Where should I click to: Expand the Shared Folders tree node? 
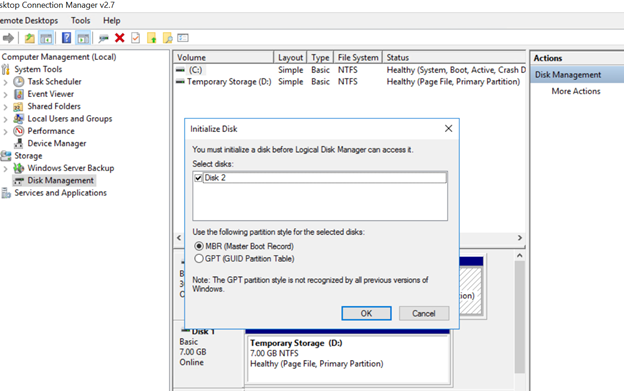(5, 107)
